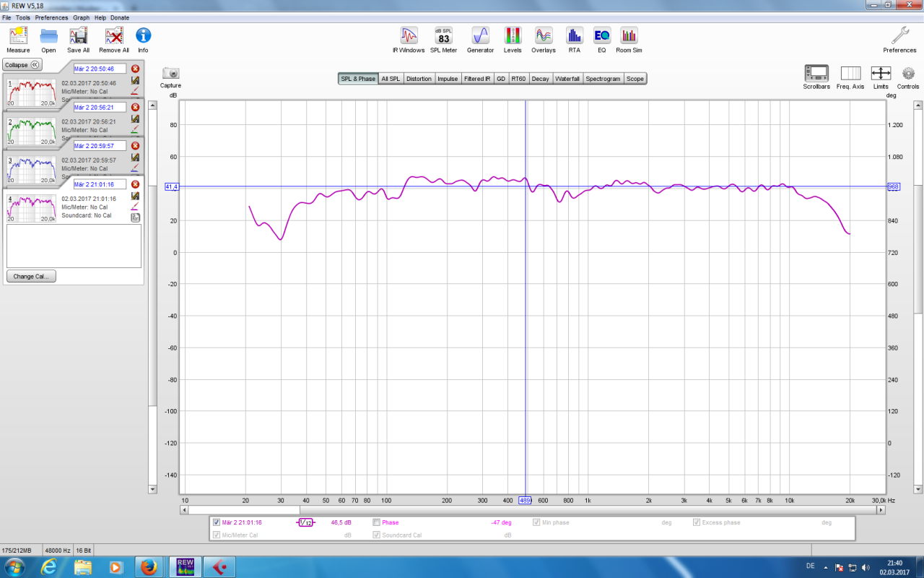Change trace colour for measurement 4
Screen dimensions: 924x578
click(x=135, y=207)
